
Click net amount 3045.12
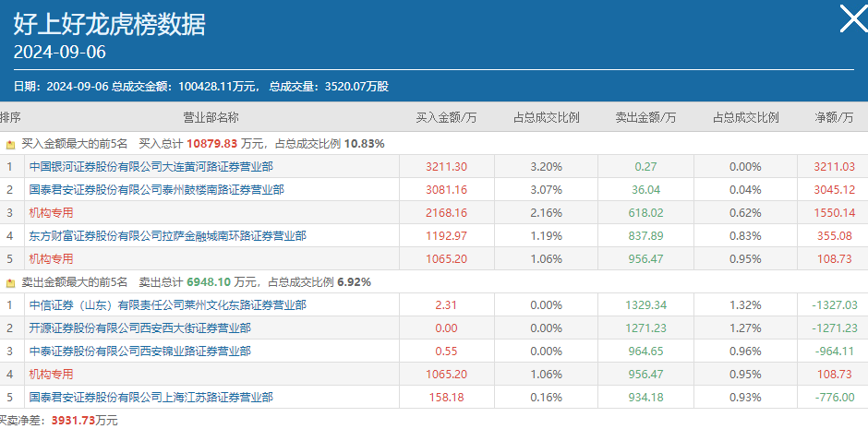834,190
